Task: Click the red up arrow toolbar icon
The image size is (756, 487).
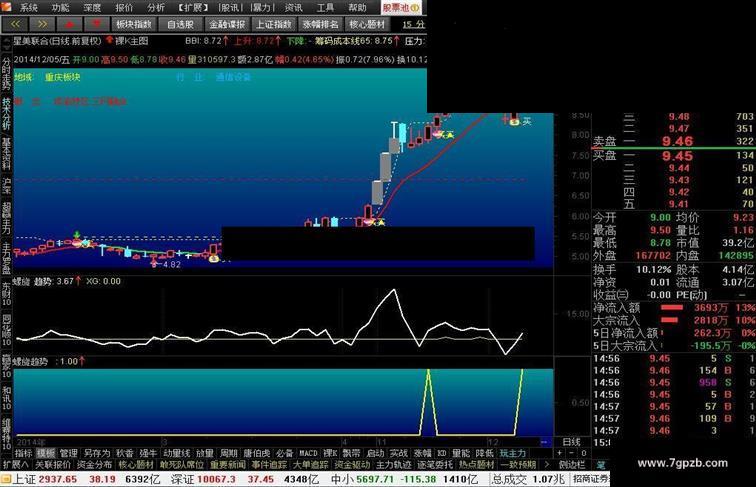Action: click(69, 24)
